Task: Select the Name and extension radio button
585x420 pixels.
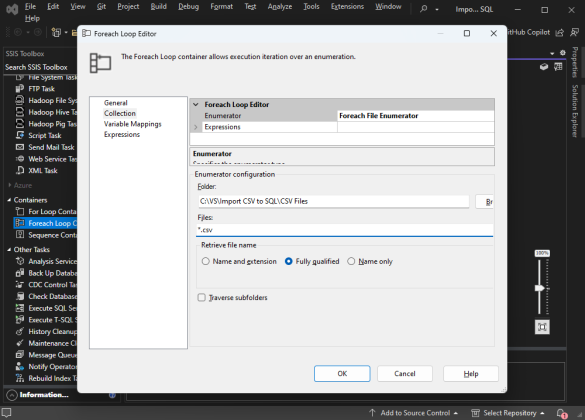Action: click(x=206, y=261)
